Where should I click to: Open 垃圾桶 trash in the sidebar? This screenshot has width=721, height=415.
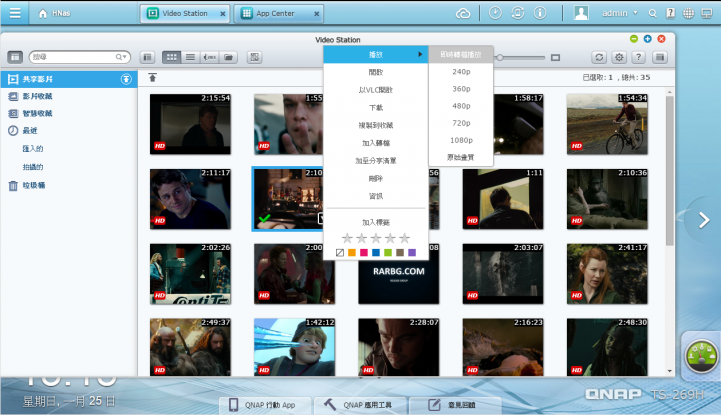click(34, 185)
